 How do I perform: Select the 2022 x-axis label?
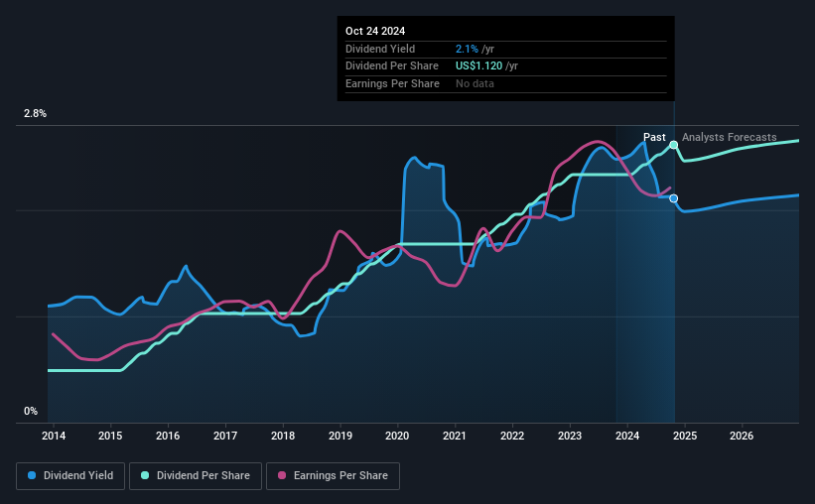(512, 436)
